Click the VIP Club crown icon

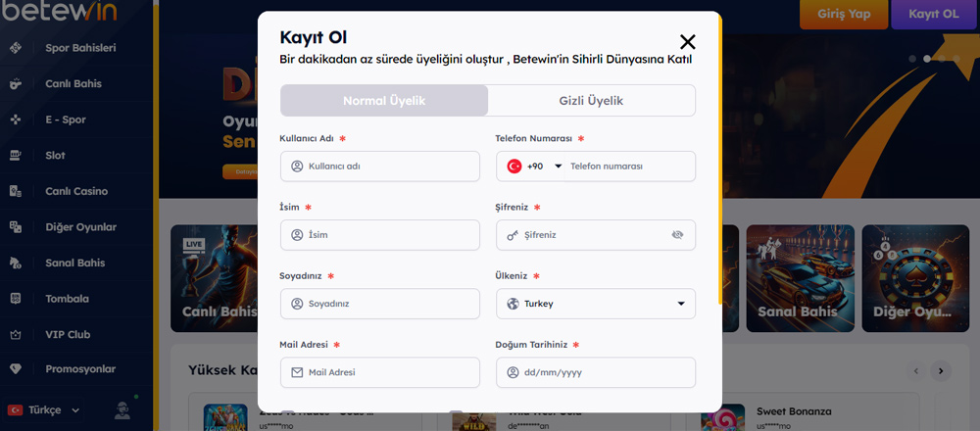pyautogui.click(x=16, y=335)
